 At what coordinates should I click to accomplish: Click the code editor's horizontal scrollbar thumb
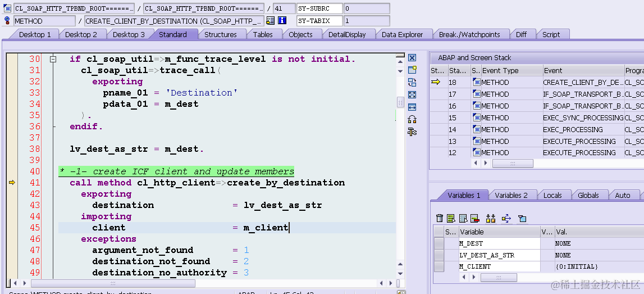click(113, 283)
